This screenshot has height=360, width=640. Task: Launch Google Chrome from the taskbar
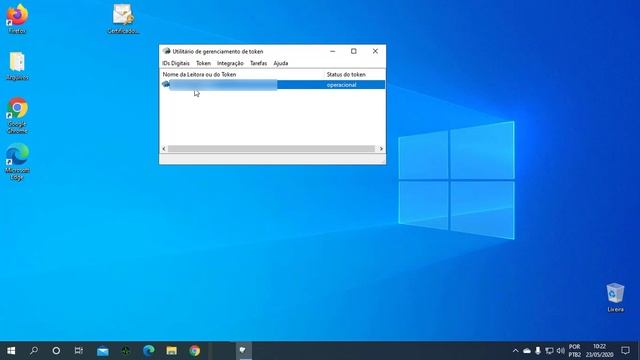pyautogui.click(x=195, y=351)
